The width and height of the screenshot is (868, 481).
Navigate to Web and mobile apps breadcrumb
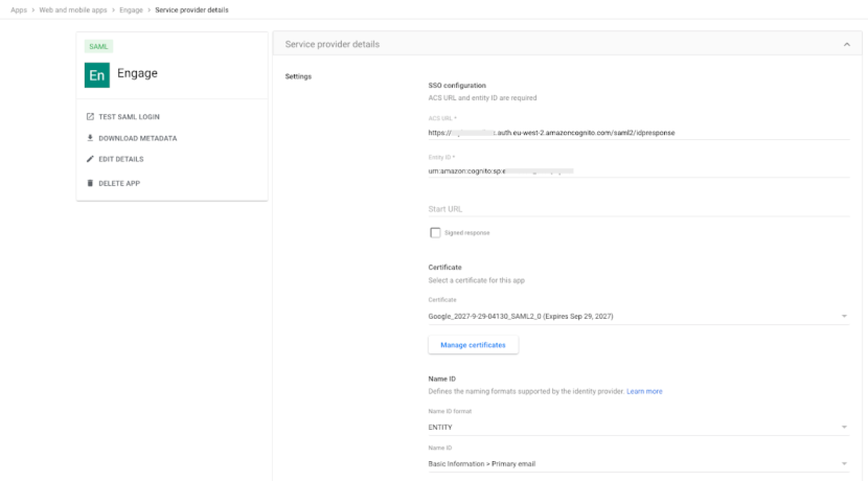(x=73, y=10)
